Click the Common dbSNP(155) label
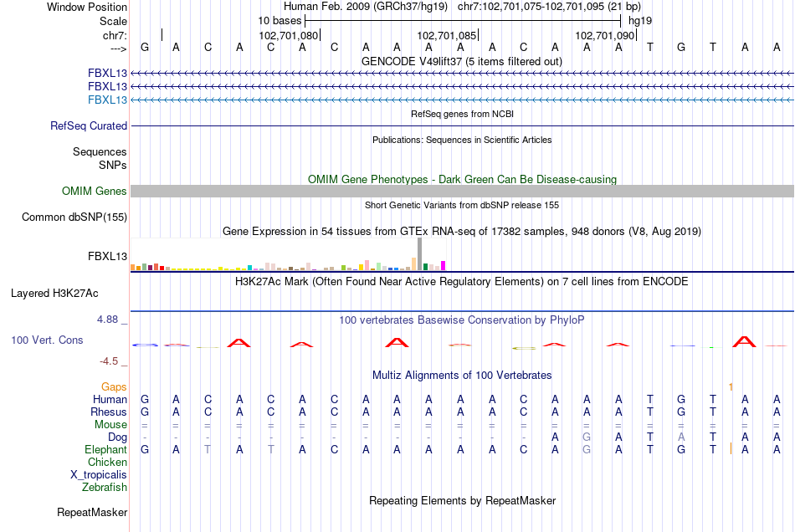The height and width of the screenshot is (532, 795). 74,217
